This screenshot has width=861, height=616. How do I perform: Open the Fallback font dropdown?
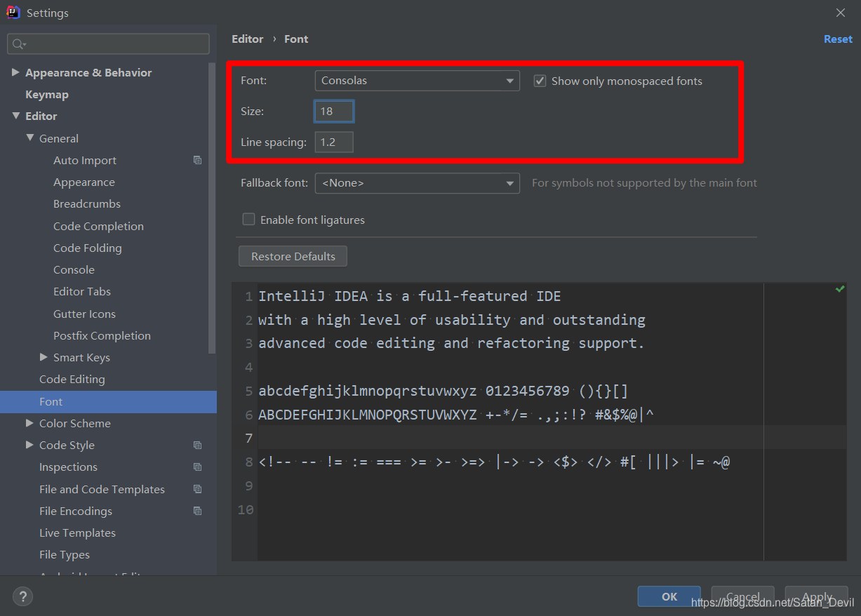[x=417, y=183]
